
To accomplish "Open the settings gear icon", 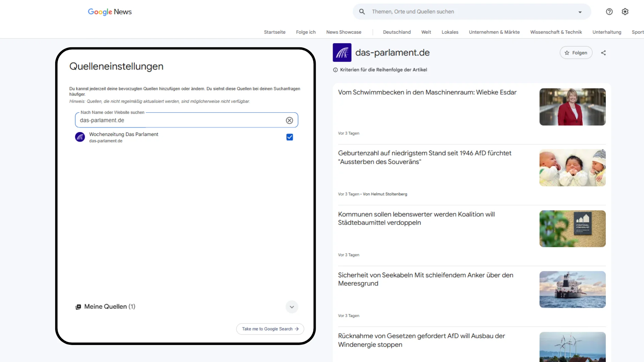I will click(625, 12).
